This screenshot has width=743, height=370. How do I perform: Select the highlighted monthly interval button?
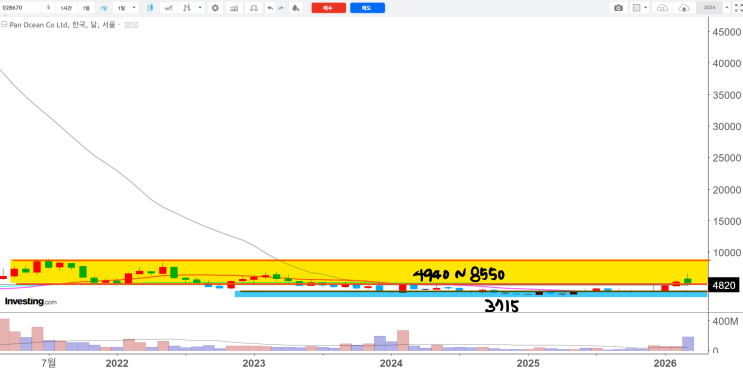coord(104,8)
